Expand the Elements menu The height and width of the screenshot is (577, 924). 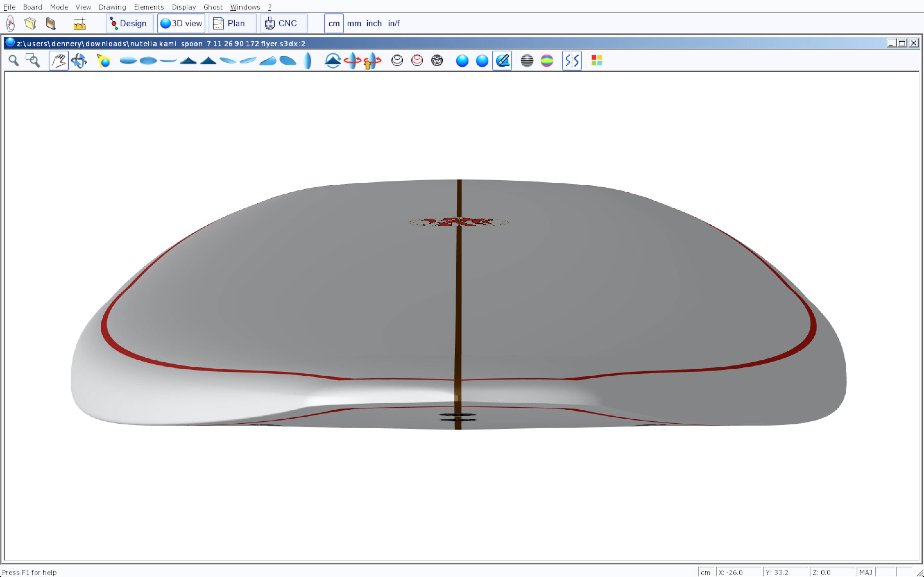click(149, 7)
